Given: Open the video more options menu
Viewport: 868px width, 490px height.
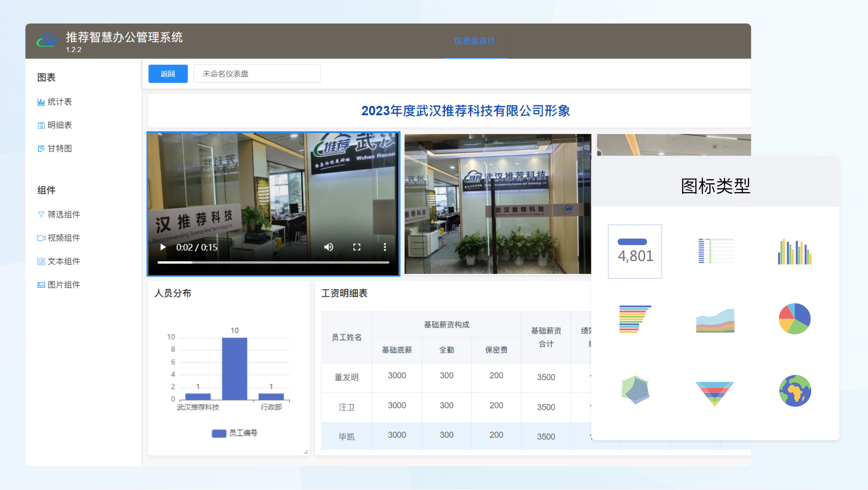Looking at the screenshot, I should pos(385,247).
